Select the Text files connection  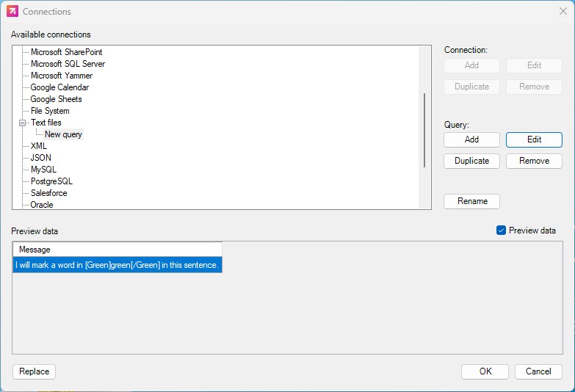point(46,123)
